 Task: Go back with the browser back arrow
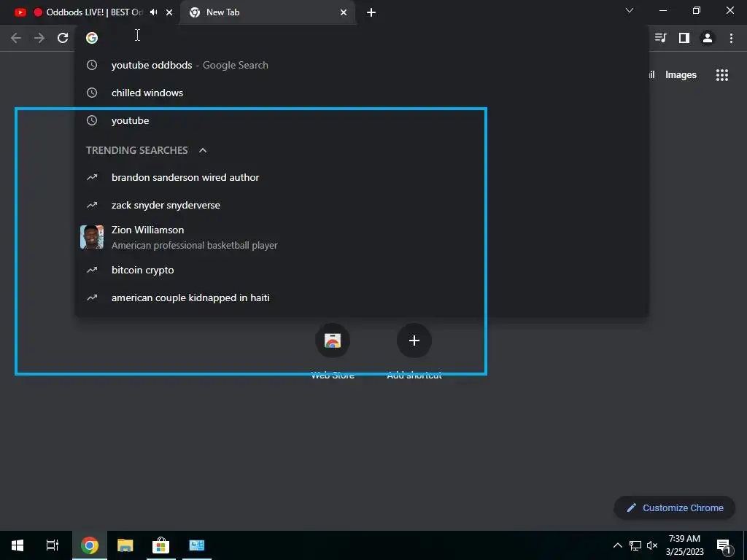[x=16, y=38]
